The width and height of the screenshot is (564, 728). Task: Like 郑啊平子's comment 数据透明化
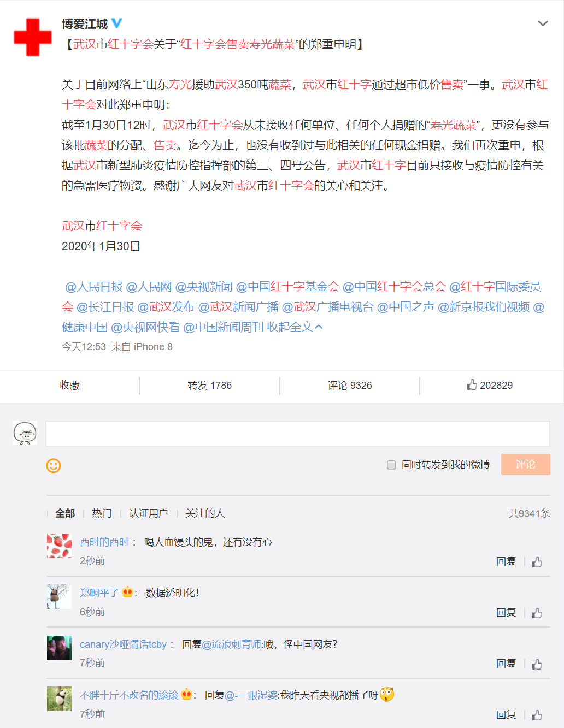[x=537, y=613]
